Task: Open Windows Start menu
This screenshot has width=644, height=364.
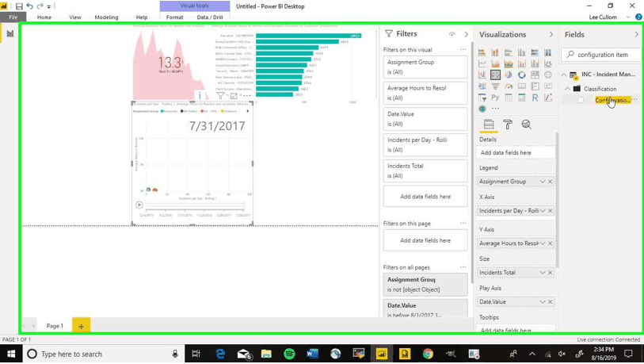Action: (x=11, y=354)
